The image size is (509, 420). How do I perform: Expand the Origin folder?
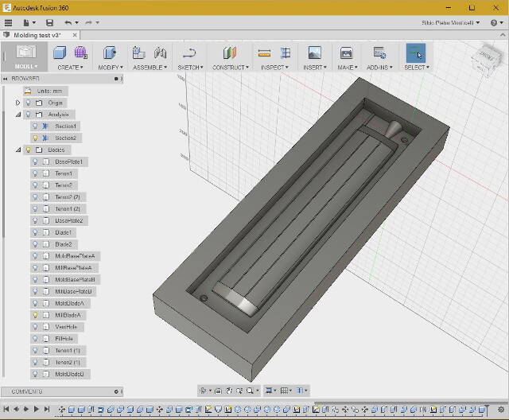tap(17, 103)
